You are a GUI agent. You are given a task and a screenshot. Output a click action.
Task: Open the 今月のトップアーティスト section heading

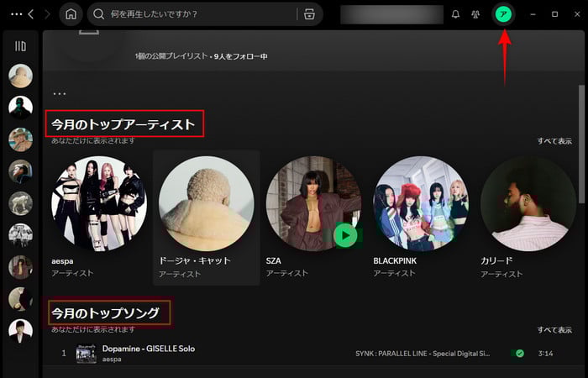(x=123, y=124)
